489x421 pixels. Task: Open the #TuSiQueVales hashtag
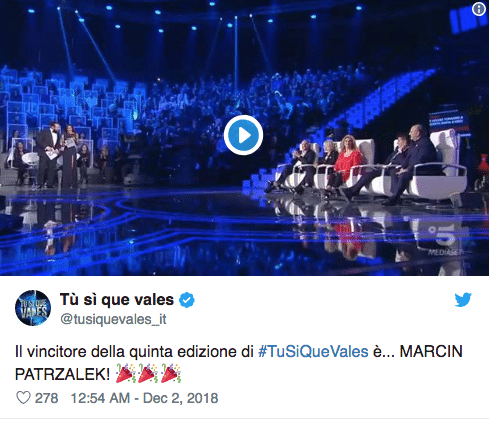click(x=313, y=352)
